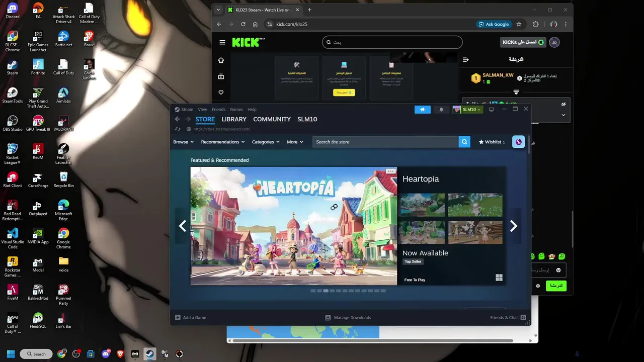Screen dimensions: 644x362
Task: Open the SLM10 account dropdown
Action: click(x=467, y=110)
